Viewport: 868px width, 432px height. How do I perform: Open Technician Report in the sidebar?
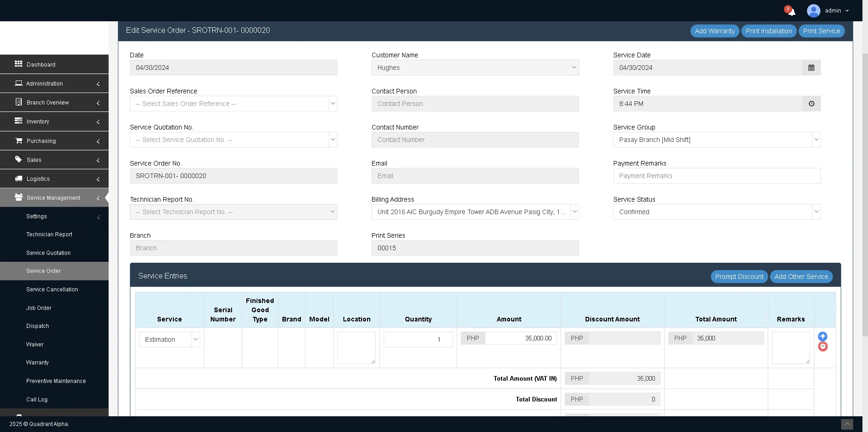click(49, 235)
